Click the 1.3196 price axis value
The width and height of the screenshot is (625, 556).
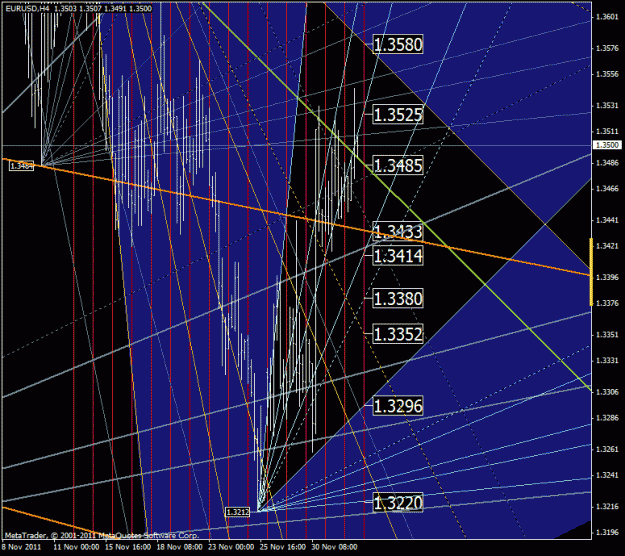point(607,532)
